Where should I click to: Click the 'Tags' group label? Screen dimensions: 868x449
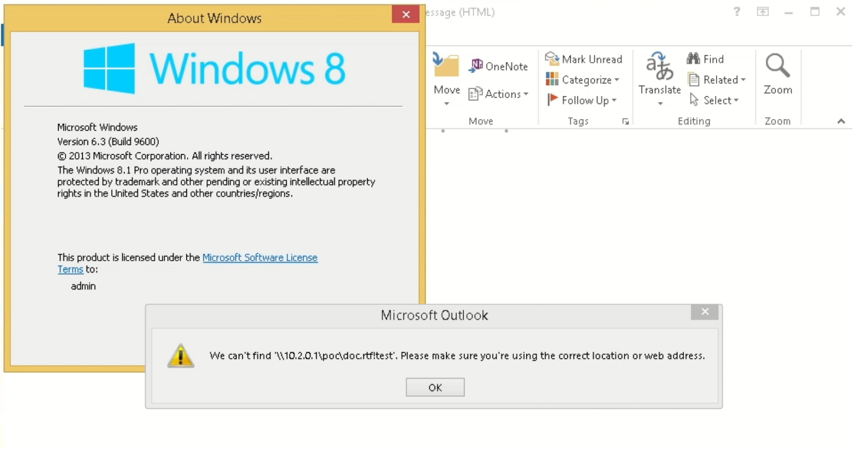(578, 121)
